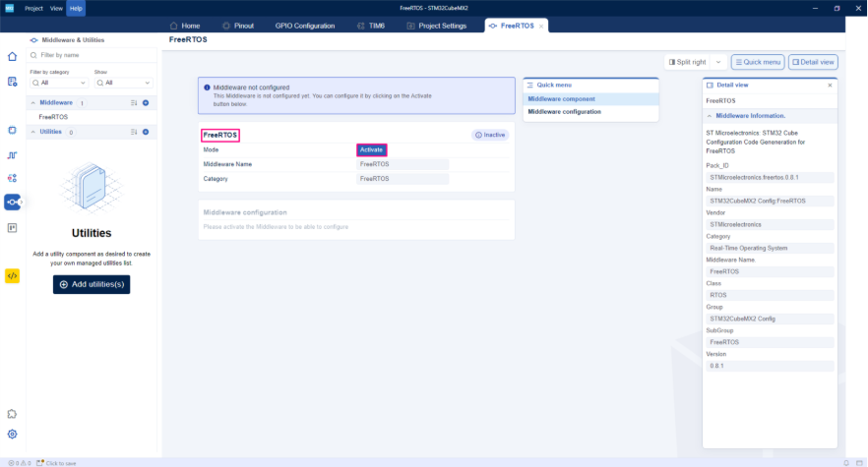Image resolution: width=868 pixels, height=467 pixels.
Task: Click the Filter by name search field
Action: [92, 55]
